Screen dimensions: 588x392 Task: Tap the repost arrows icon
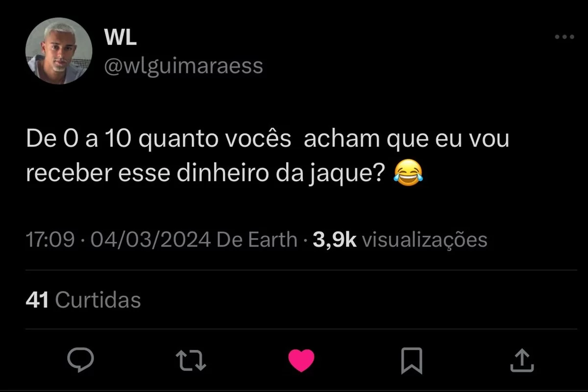(x=191, y=361)
